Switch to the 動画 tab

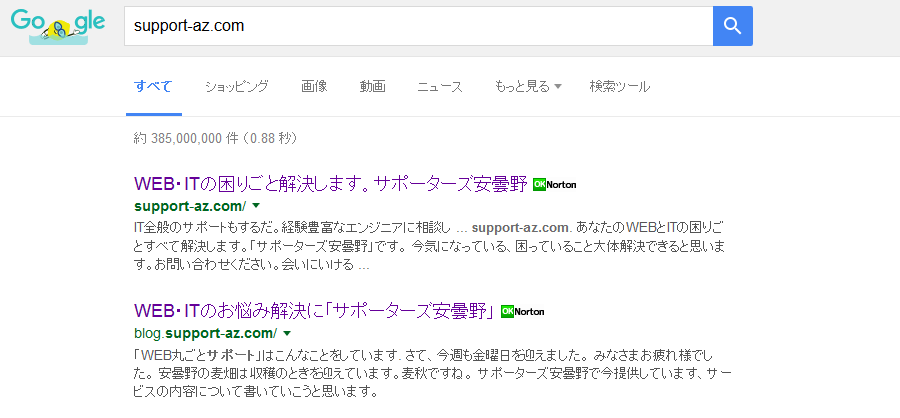coord(373,87)
